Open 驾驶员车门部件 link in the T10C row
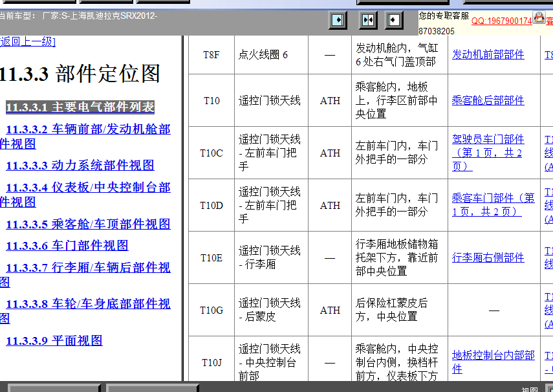Screen dimensions: 553x392 pos(488,153)
